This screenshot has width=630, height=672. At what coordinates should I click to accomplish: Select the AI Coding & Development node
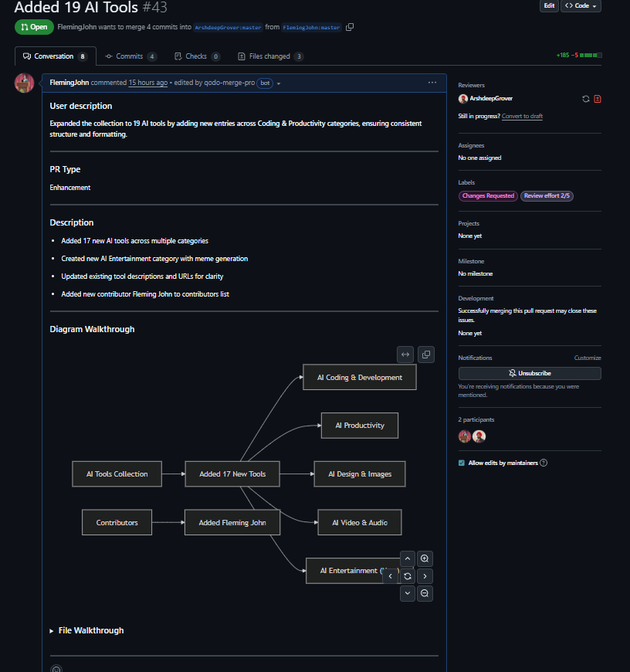coord(359,377)
